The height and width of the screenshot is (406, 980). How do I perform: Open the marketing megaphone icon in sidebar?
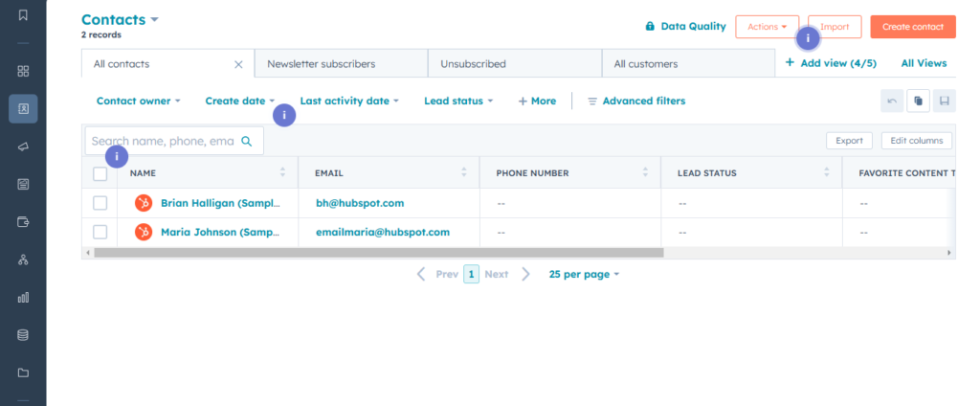pos(23,147)
